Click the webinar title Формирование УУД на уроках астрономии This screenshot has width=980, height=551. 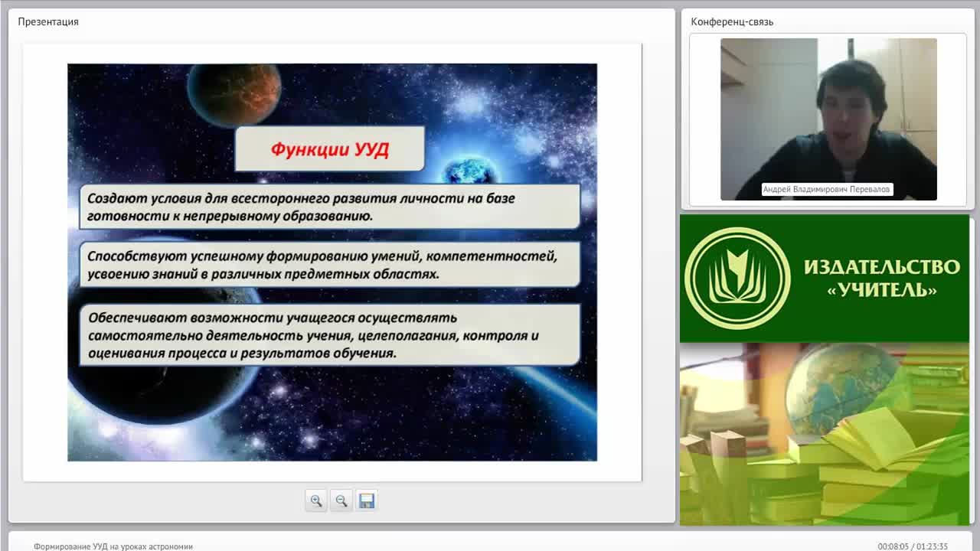tap(113, 546)
